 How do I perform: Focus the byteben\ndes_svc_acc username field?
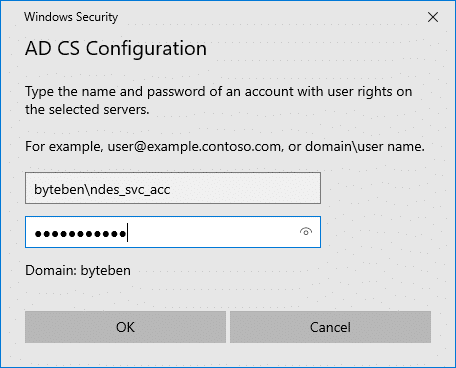pos(173,188)
